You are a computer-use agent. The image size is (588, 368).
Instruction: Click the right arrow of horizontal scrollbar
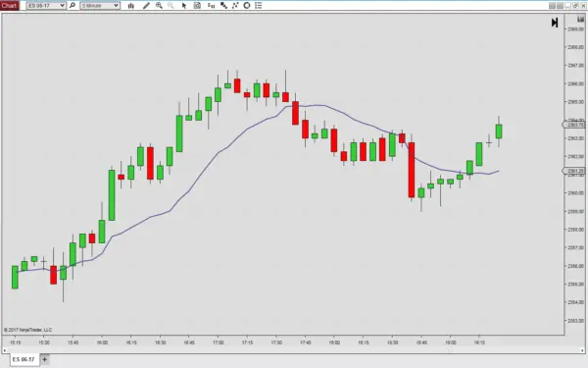coord(583,350)
